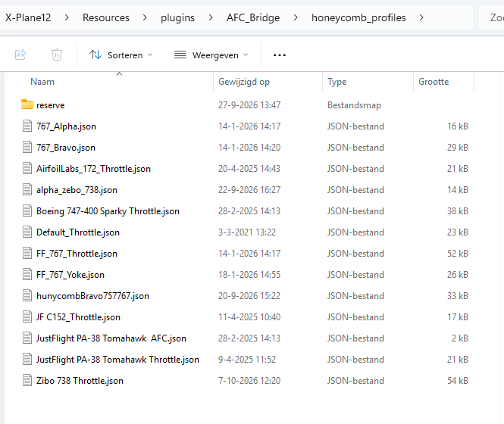Click the date 20-9-2026 15:22
The height and width of the screenshot is (424, 504).
click(249, 296)
